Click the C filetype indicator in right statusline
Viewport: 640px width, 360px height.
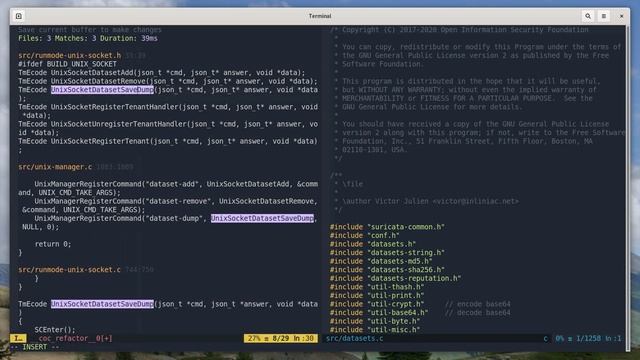[x=545, y=338]
